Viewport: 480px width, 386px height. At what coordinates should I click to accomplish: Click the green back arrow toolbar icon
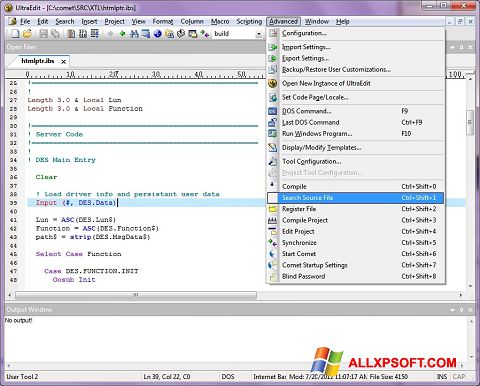point(122,34)
